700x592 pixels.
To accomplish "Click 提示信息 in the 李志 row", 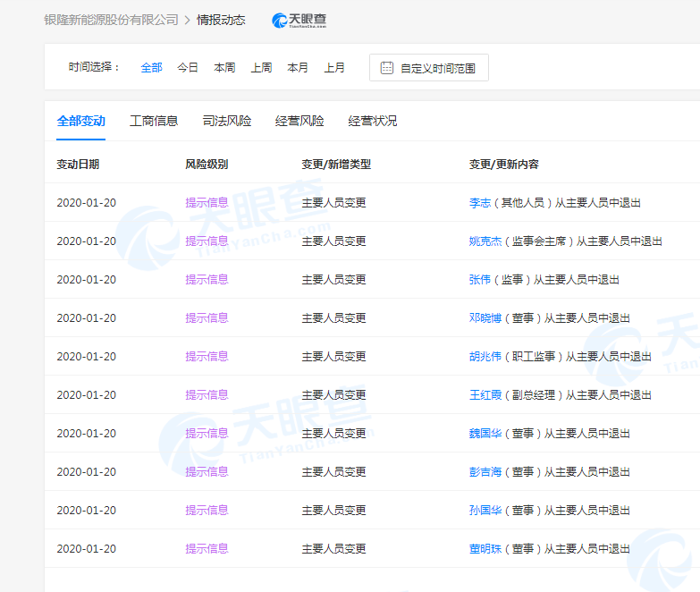I will pyautogui.click(x=207, y=203).
